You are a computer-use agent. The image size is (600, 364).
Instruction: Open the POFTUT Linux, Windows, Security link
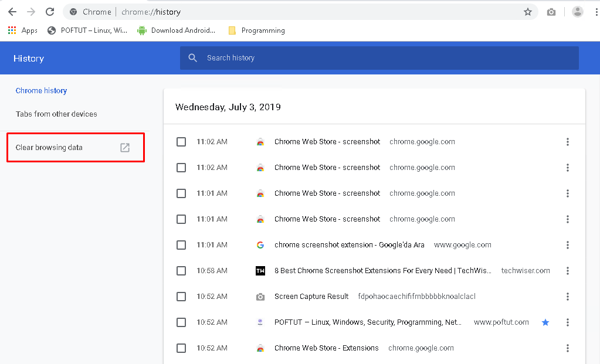pos(368,322)
